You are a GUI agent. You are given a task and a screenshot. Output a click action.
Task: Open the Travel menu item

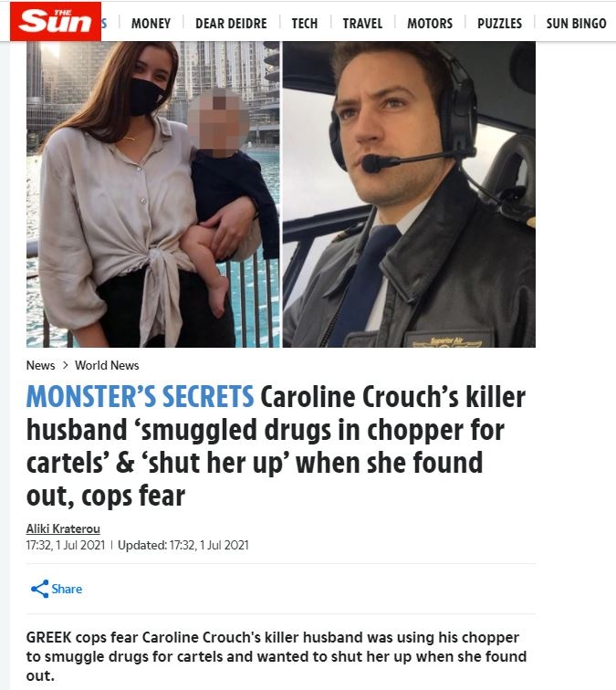click(362, 23)
